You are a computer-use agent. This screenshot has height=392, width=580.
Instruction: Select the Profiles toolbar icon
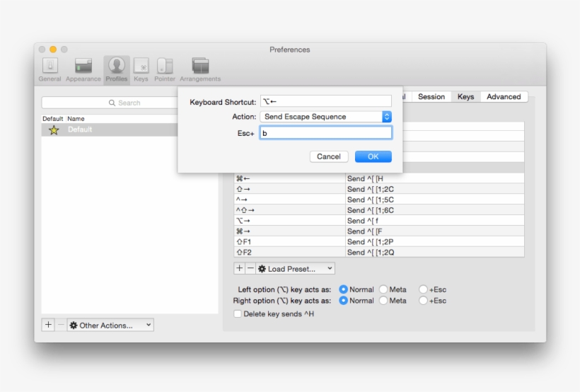(x=117, y=67)
